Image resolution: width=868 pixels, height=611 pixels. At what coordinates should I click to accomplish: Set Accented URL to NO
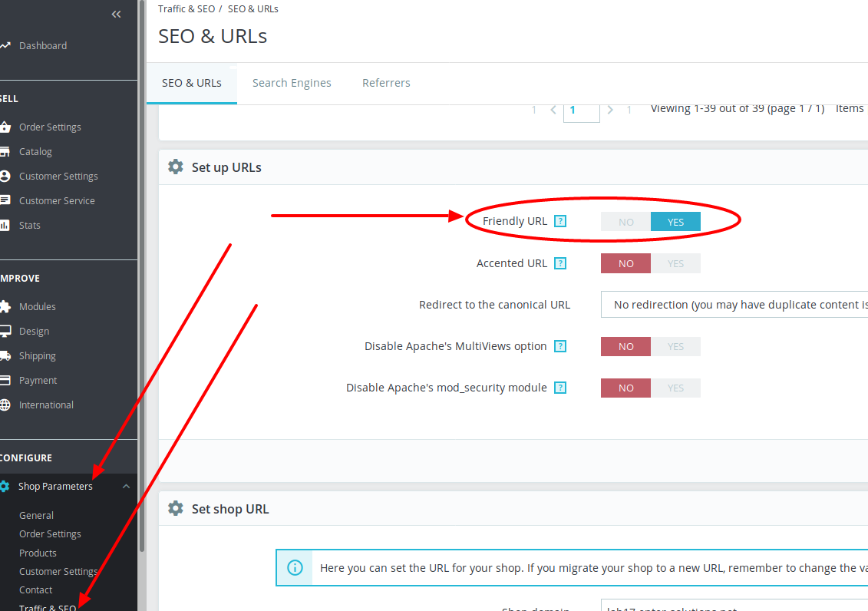[626, 263]
